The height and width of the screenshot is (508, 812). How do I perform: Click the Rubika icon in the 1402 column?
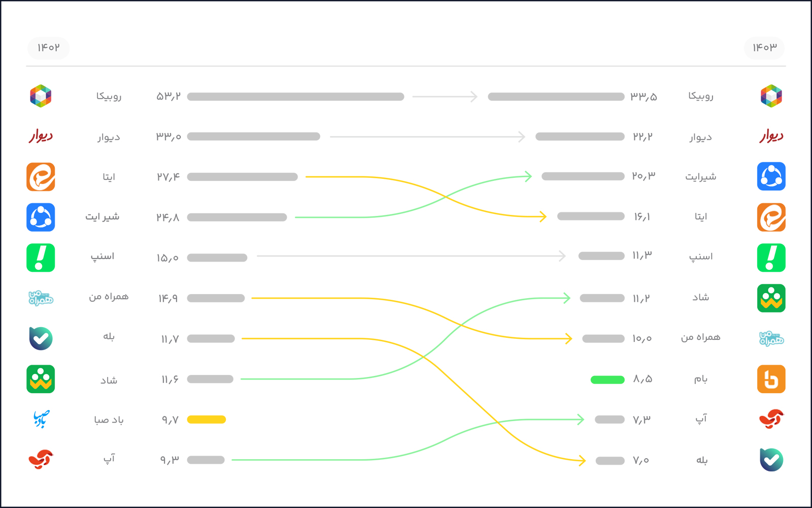coord(41,96)
